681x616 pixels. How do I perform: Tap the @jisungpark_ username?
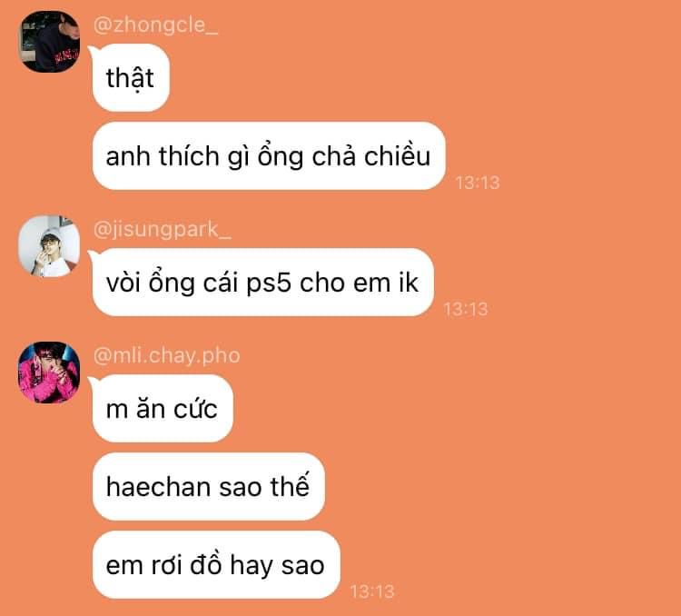[x=162, y=230]
